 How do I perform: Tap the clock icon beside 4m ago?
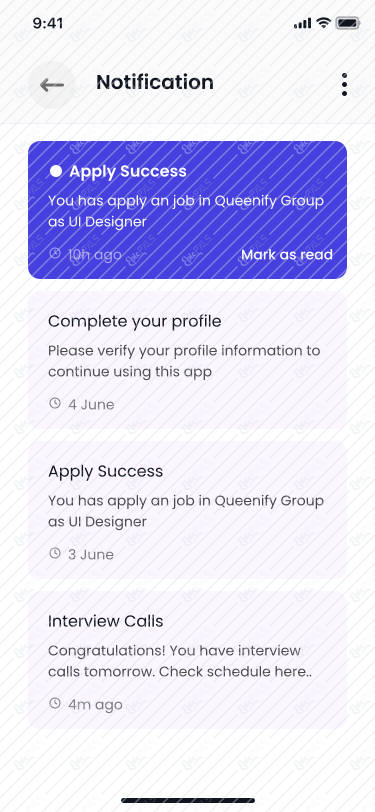coord(55,704)
